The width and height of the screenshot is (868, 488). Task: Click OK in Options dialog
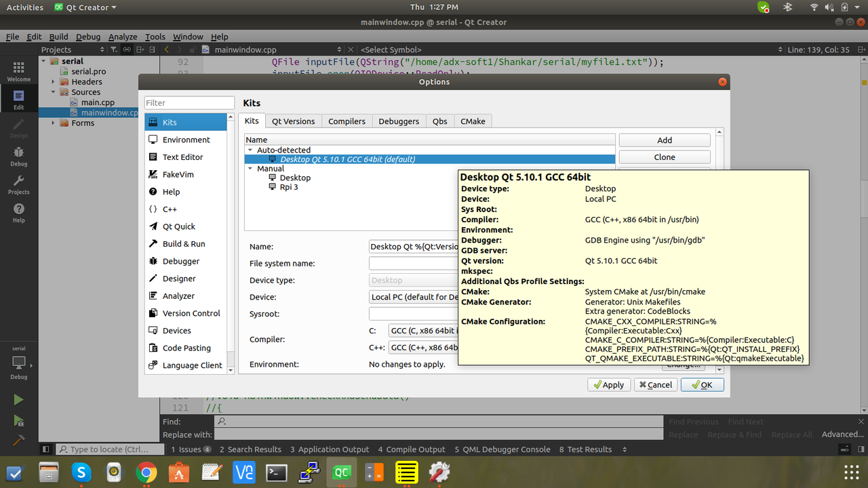click(703, 385)
